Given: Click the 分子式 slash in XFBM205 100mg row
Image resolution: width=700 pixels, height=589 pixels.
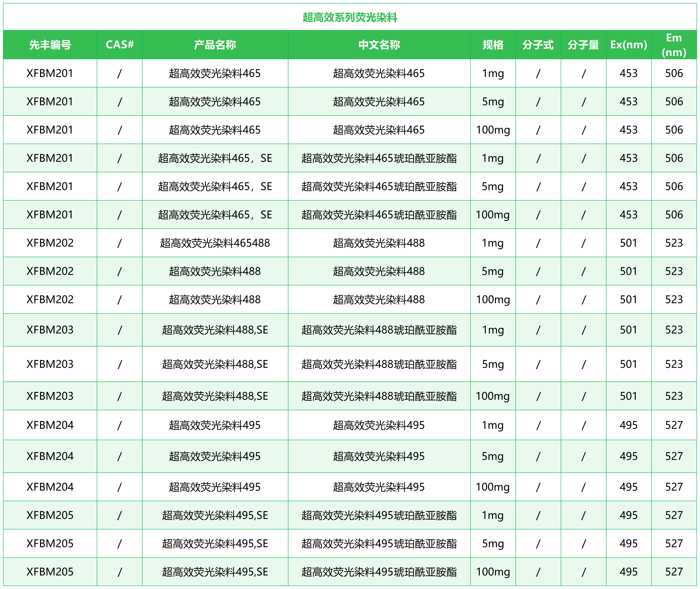Looking at the screenshot, I should click(x=538, y=572).
